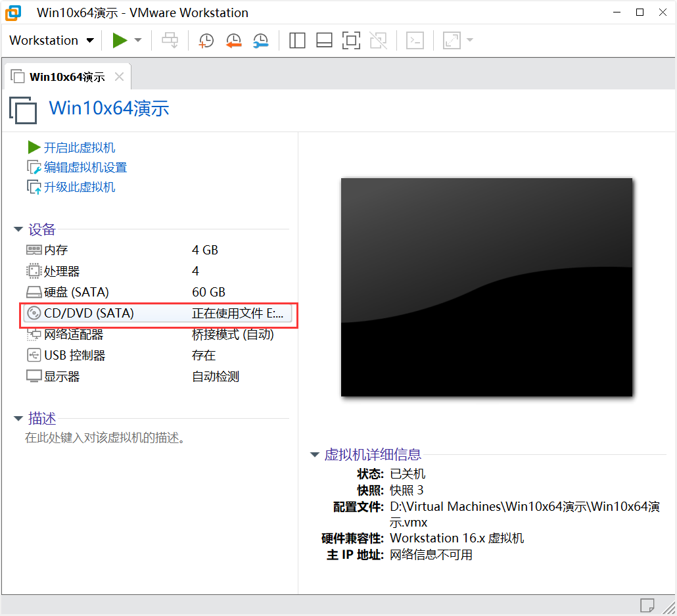Viewport: 677px width, 616px height.
Task: Open the power options dropdown arrow
Action: pos(138,41)
